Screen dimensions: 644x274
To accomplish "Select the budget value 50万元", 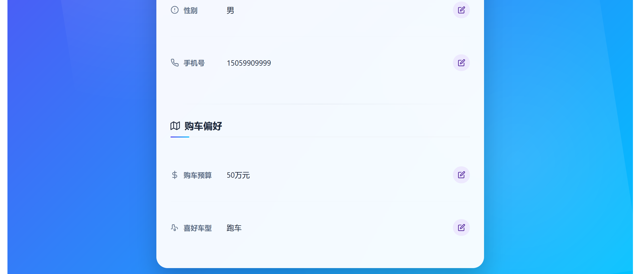I will coord(238,175).
